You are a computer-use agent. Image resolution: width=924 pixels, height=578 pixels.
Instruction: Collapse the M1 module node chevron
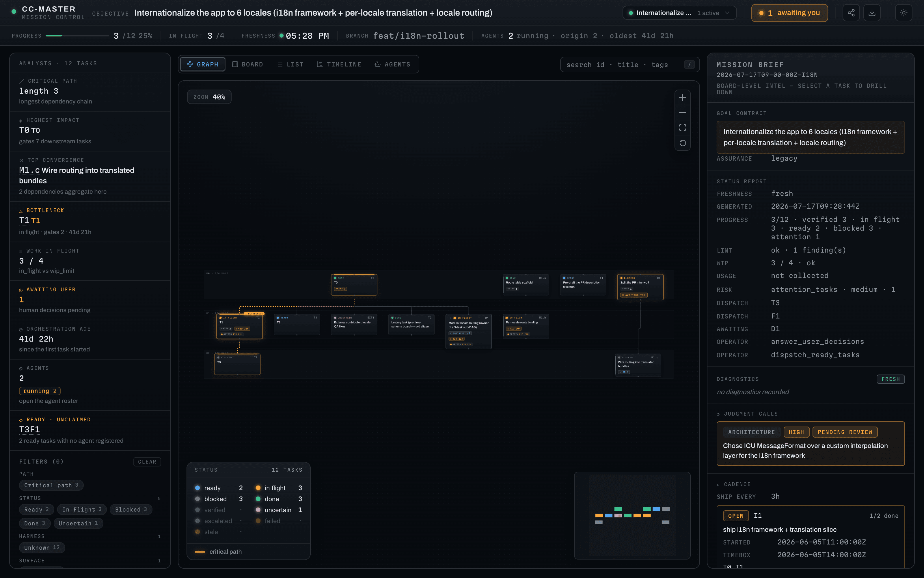[x=450, y=318]
